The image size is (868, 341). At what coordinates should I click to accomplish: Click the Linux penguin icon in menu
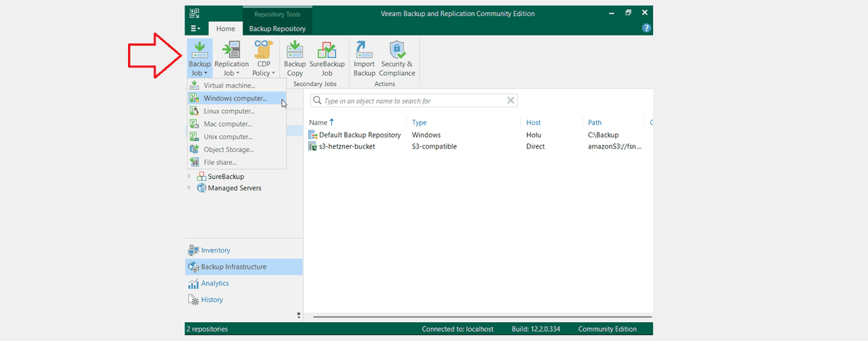pyautogui.click(x=194, y=111)
